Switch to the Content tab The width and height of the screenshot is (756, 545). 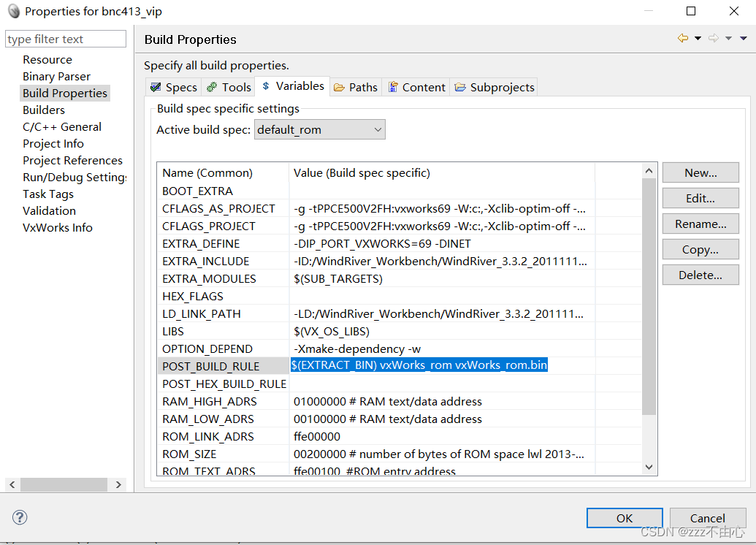point(416,87)
